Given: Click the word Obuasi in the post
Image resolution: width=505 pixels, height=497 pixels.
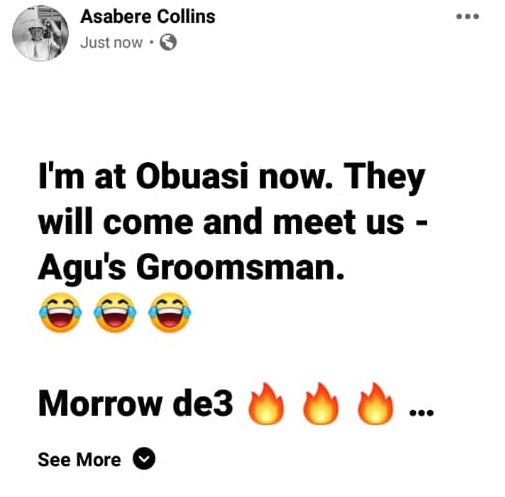Looking at the screenshot, I should point(192,176).
